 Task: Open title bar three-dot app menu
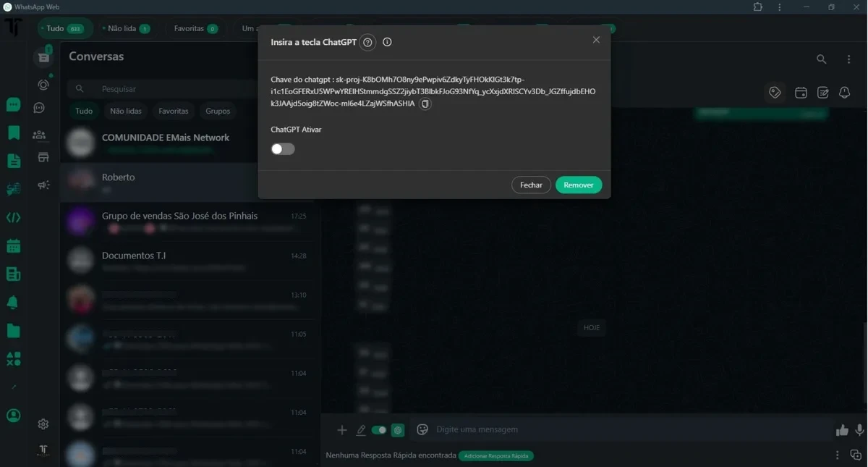tap(780, 7)
